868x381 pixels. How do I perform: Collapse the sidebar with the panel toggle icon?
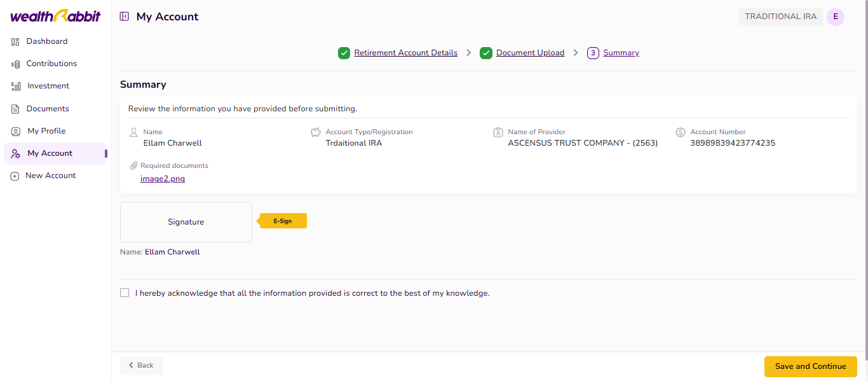tap(125, 17)
